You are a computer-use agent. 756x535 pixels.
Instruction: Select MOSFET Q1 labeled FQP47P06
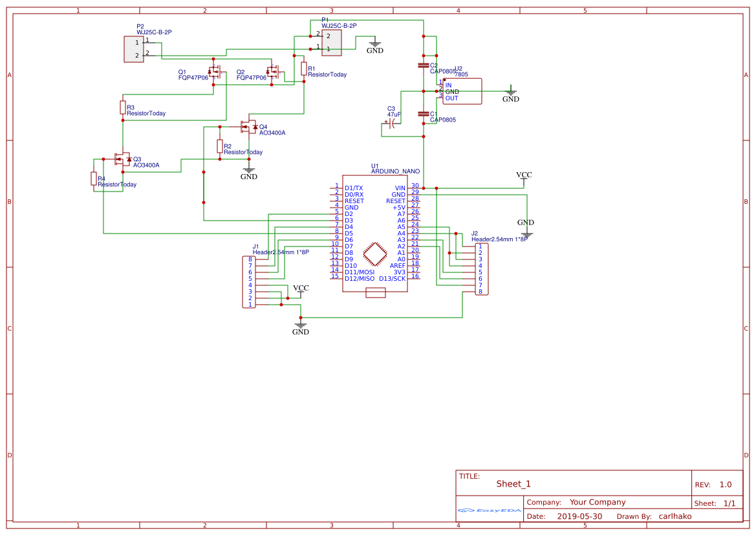pyautogui.click(x=213, y=72)
